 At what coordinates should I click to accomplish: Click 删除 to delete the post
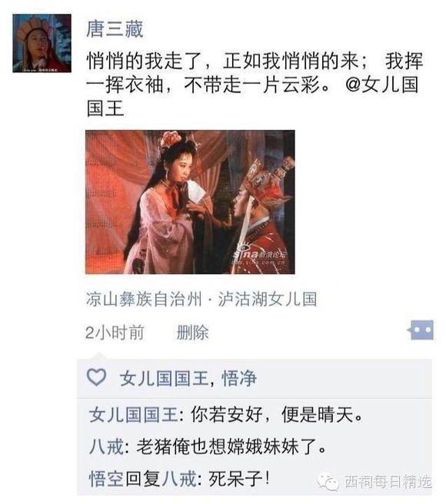pos(192,333)
